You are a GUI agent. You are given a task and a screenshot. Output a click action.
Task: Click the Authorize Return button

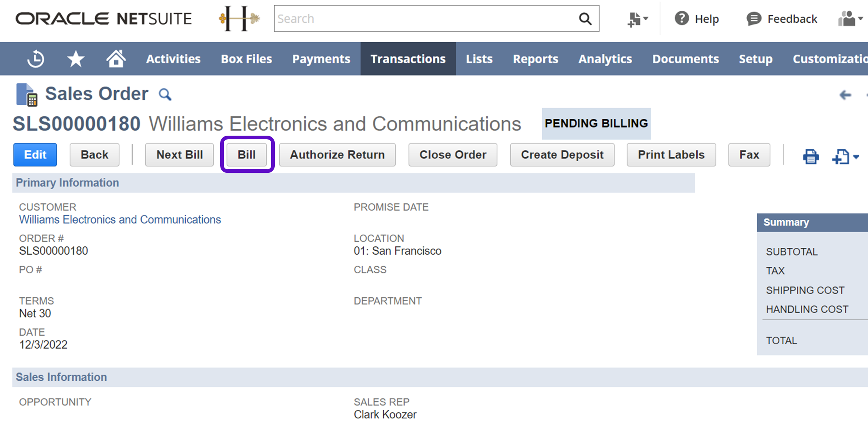coord(337,155)
